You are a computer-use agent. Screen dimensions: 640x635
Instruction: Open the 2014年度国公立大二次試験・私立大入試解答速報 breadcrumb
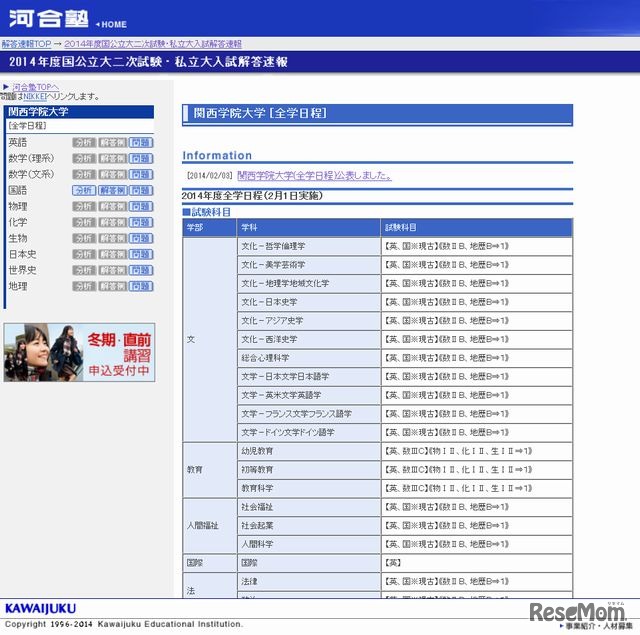153,44
